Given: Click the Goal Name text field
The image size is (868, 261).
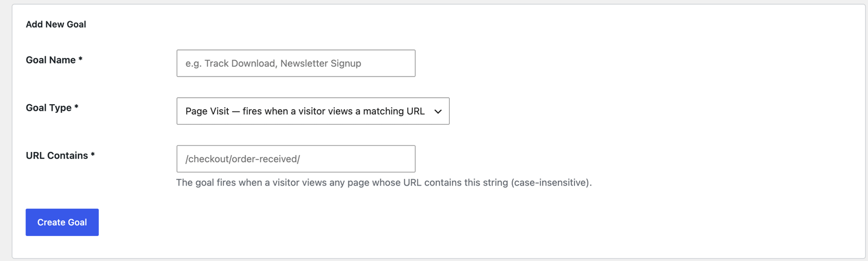Looking at the screenshot, I should click(296, 63).
